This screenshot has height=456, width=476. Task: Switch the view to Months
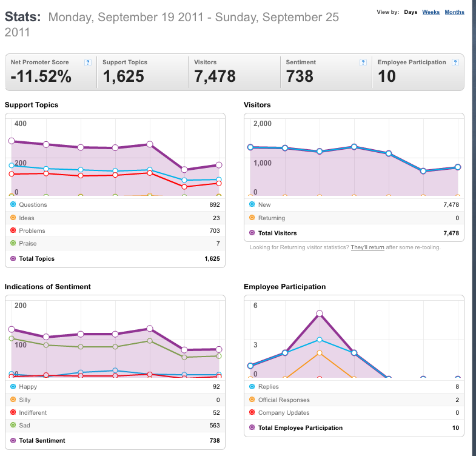coord(454,12)
